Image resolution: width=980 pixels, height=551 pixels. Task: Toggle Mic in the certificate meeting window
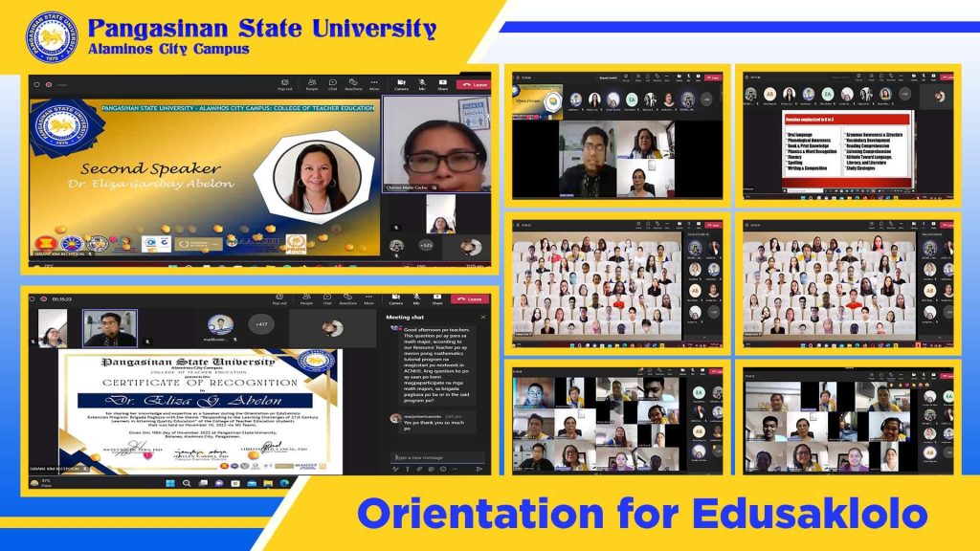point(416,299)
